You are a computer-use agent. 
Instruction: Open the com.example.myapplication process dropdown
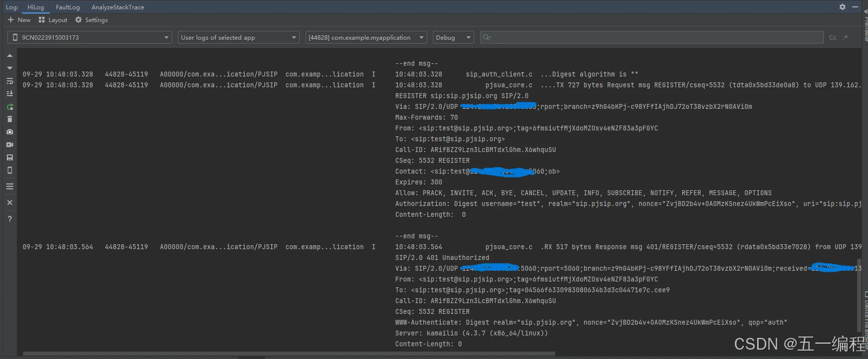[x=366, y=37]
